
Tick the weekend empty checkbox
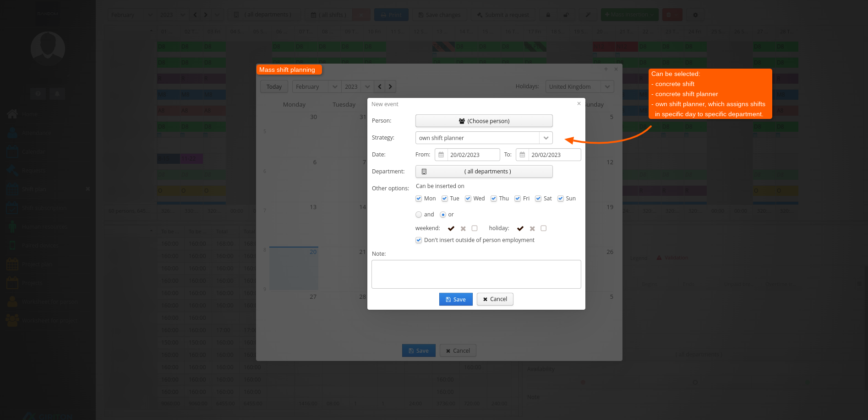(x=475, y=228)
